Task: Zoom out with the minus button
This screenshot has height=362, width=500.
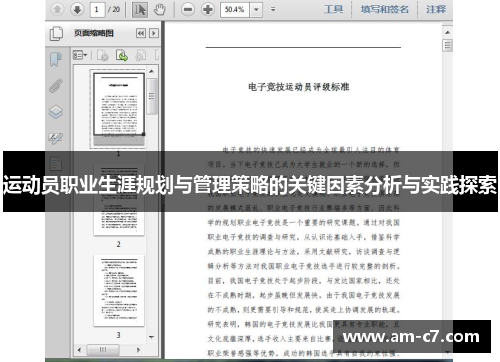Action: tap(188, 9)
